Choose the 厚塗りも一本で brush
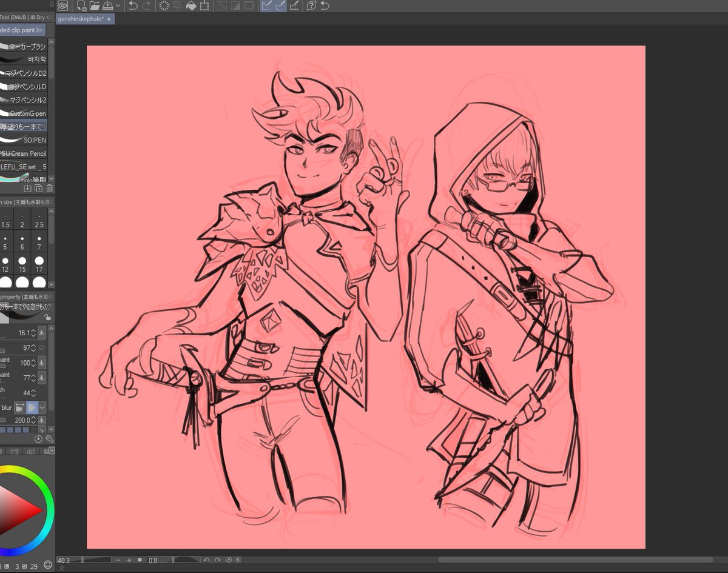Image resolution: width=728 pixels, height=573 pixels. coord(24,126)
